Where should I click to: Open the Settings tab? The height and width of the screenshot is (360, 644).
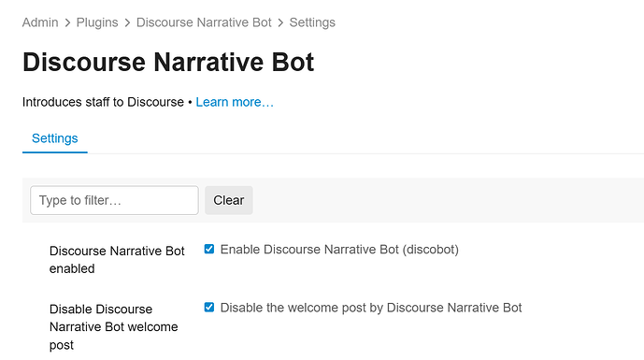coord(54,138)
